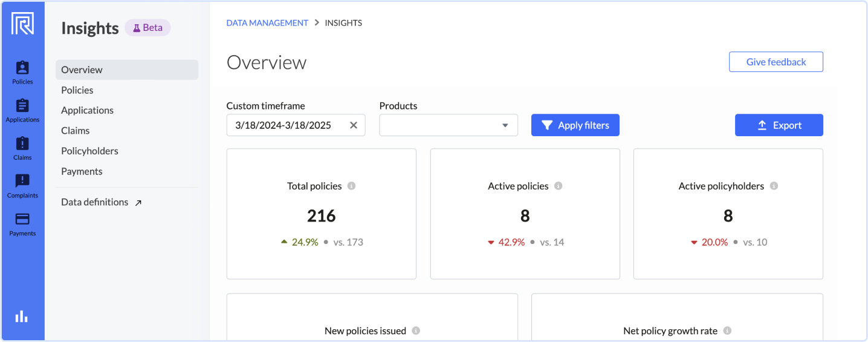The height and width of the screenshot is (342, 868).
Task: Open Policies from the blue sidebar
Action: [22, 73]
